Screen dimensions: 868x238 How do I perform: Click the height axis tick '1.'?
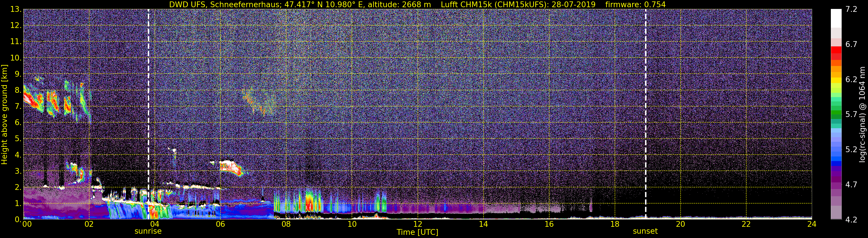tap(18, 204)
